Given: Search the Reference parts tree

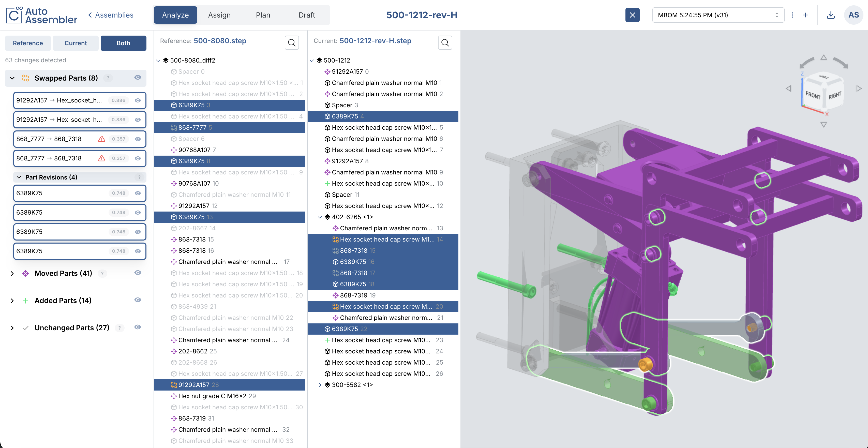Looking at the screenshot, I should tap(291, 42).
